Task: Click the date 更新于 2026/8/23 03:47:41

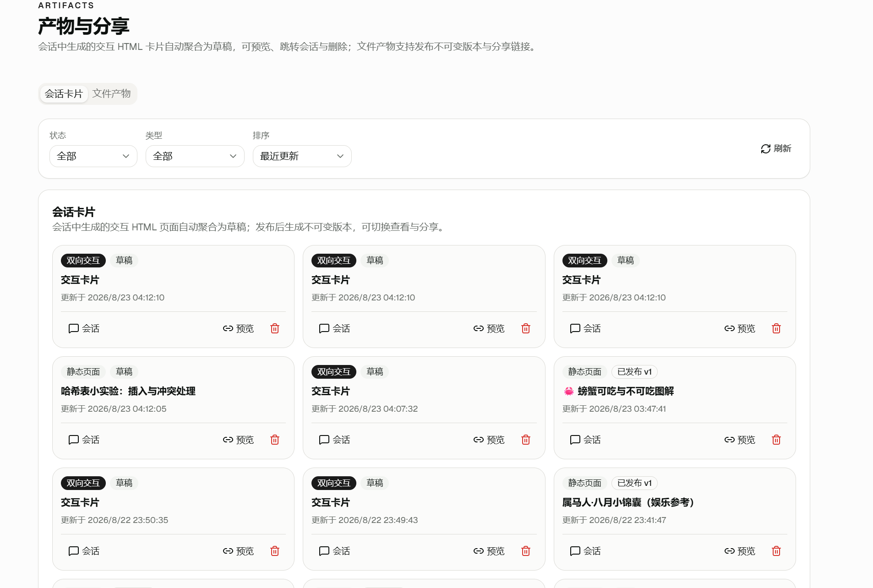Action: click(614, 409)
